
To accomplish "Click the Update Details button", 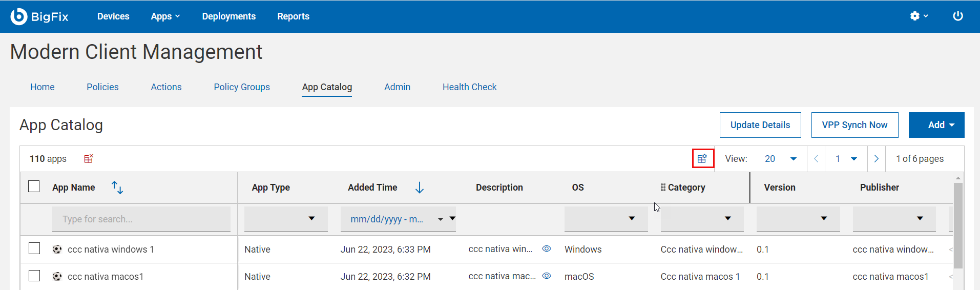I will (760, 125).
